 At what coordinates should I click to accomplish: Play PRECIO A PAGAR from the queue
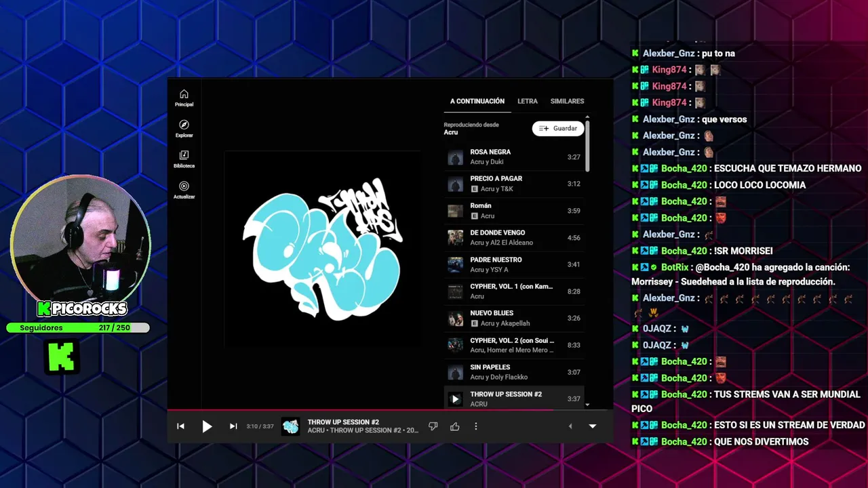click(513, 184)
